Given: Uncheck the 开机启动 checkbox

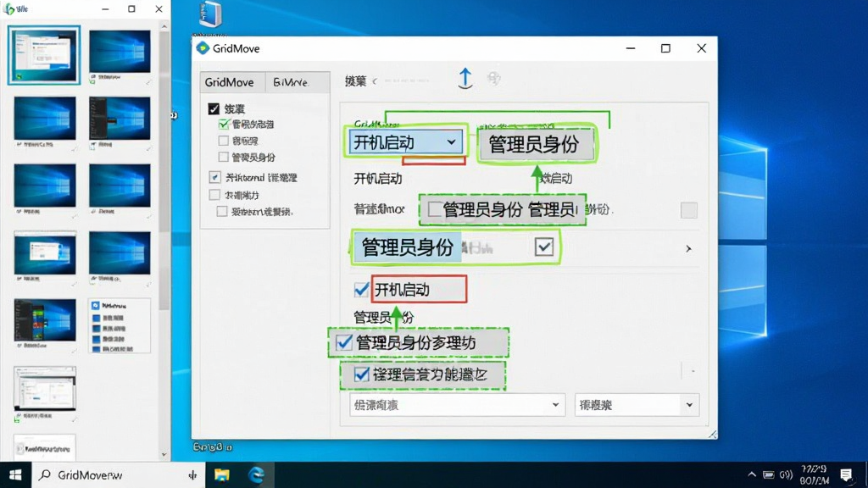Looking at the screenshot, I should click(361, 289).
